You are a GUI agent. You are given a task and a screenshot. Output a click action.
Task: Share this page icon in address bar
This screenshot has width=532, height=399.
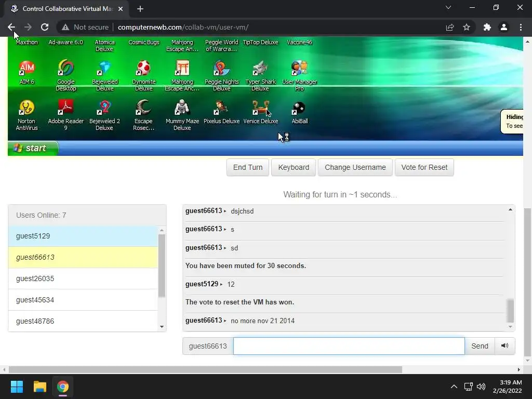[450, 27]
